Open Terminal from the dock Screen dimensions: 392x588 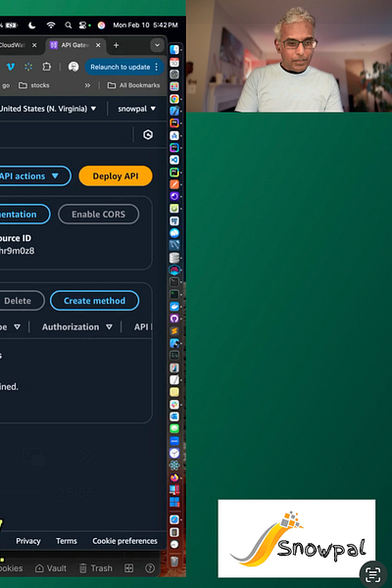[x=174, y=282]
